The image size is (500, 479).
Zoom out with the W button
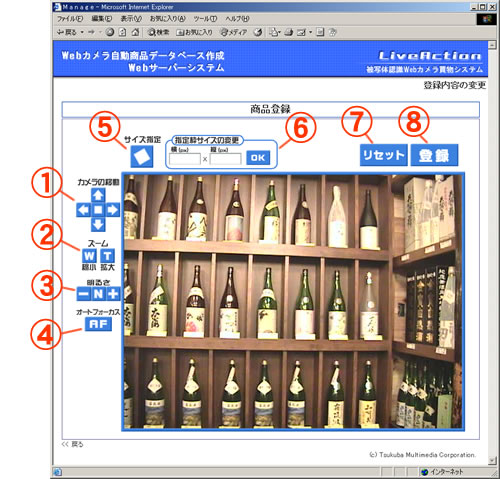coord(89,256)
